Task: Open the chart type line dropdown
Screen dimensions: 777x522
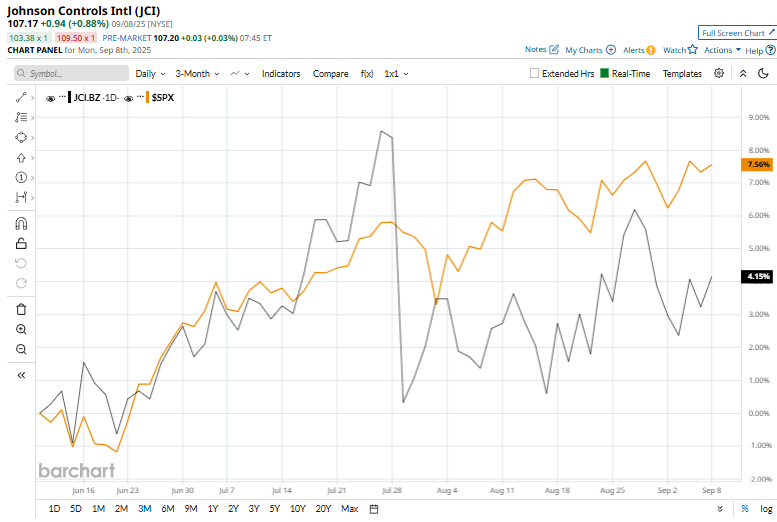Action: 240,74
